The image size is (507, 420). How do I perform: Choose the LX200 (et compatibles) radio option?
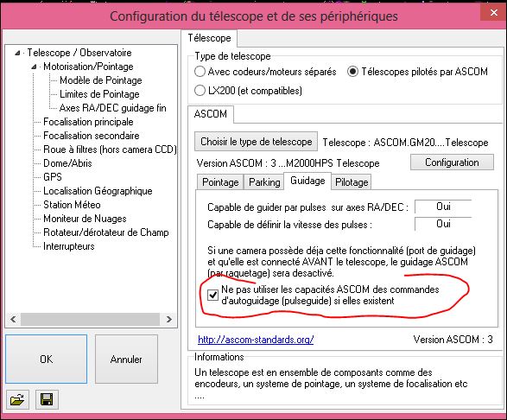(x=200, y=90)
